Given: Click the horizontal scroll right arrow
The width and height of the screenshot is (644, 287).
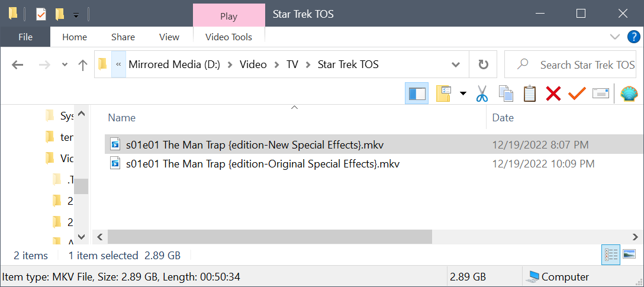Looking at the screenshot, I should pyautogui.click(x=635, y=237).
